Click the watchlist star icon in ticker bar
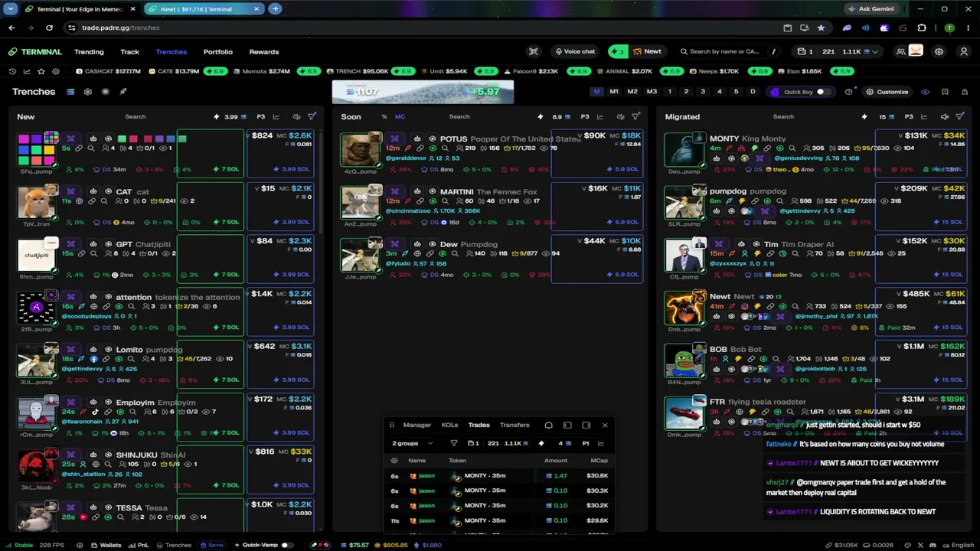This screenshot has height=551, width=980. tap(41, 71)
